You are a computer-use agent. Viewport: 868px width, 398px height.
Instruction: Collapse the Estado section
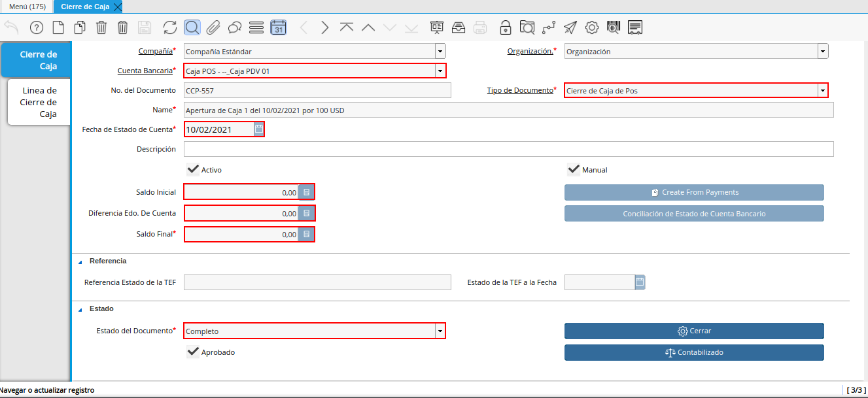[80, 309]
